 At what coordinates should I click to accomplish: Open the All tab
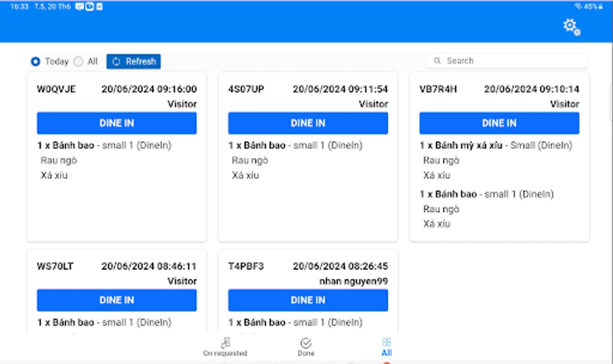[x=386, y=347]
